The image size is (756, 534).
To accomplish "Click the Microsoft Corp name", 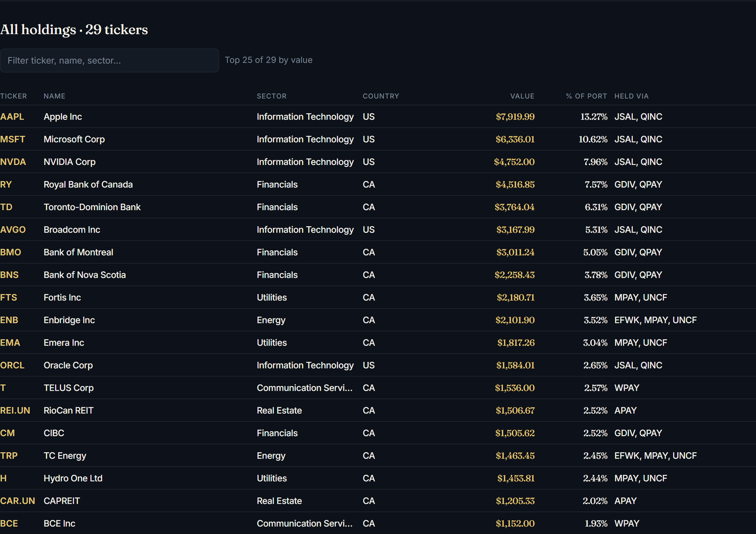I will [74, 139].
